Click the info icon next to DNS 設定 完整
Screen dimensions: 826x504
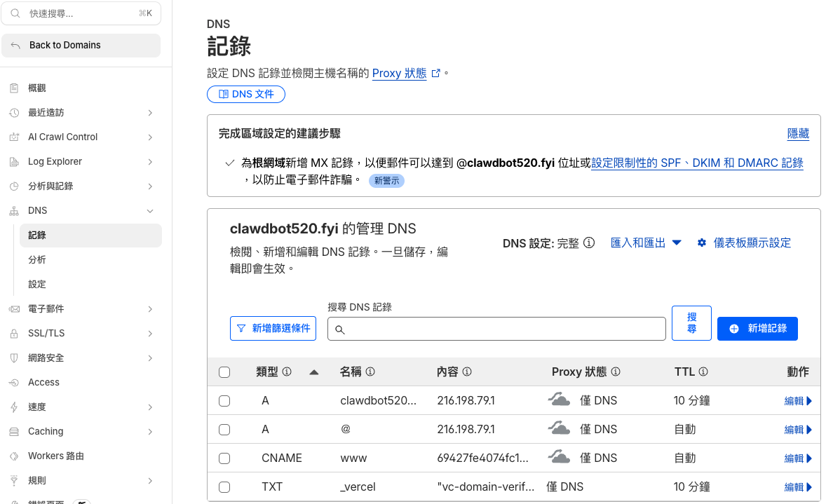(589, 243)
